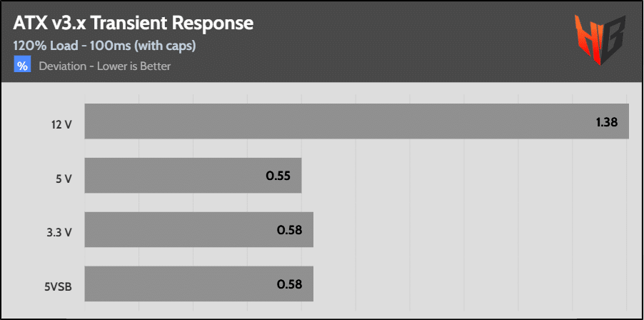This screenshot has width=644, height=320.
Task: Select the ATX v3.x Transient Response title
Action: (x=134, y=23)
